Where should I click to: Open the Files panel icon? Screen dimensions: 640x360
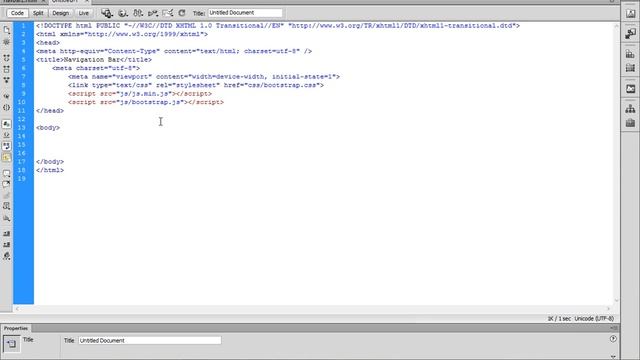point(630,109)
